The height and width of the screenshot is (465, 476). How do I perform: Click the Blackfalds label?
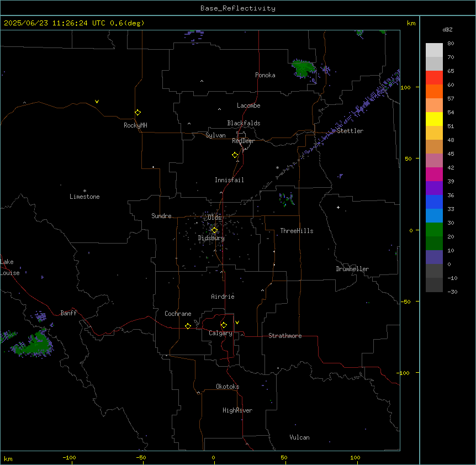244,123
